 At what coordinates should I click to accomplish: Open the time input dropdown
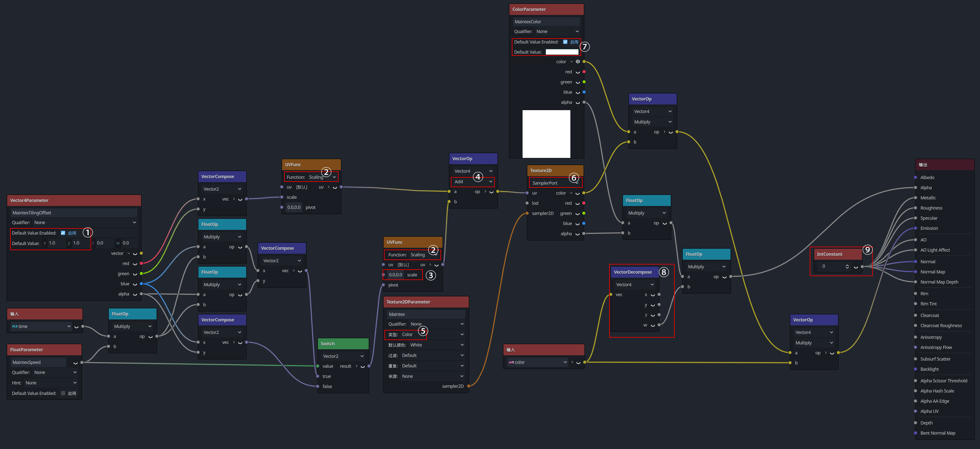tap(40, 326)
